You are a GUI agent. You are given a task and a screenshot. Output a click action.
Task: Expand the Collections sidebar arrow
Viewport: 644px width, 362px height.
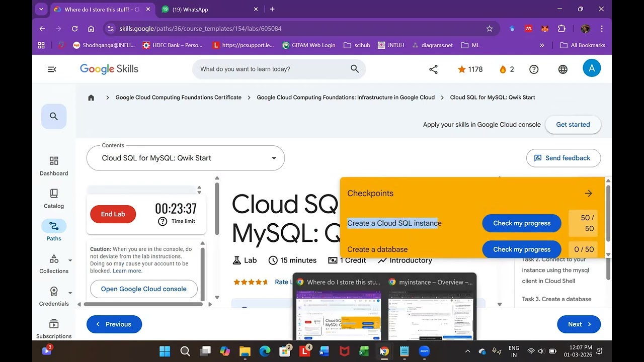click(70, 260)
